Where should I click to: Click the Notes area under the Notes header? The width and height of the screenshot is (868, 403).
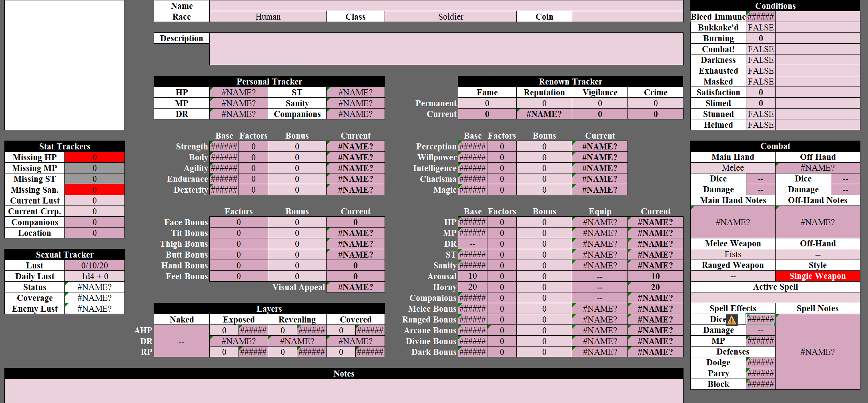coord(344,391)
